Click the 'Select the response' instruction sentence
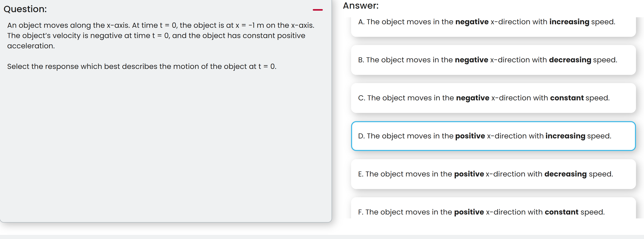Viewport: 644px width, 239px height. (x=142, y=66)
